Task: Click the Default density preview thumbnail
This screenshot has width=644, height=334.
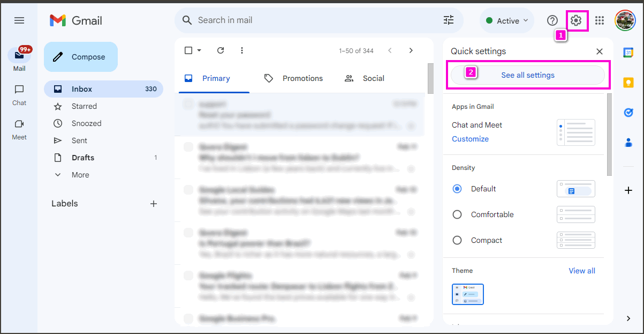Action: [576, 189]
